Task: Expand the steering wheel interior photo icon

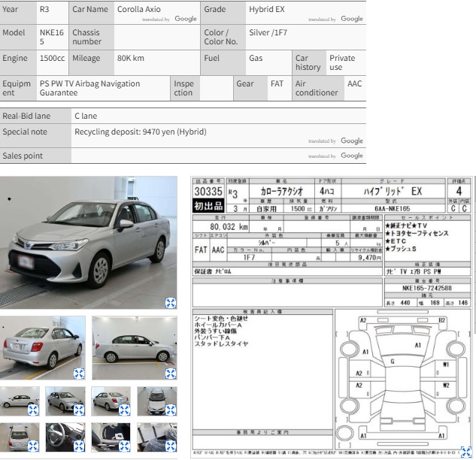Action: [x=79, y=446]
